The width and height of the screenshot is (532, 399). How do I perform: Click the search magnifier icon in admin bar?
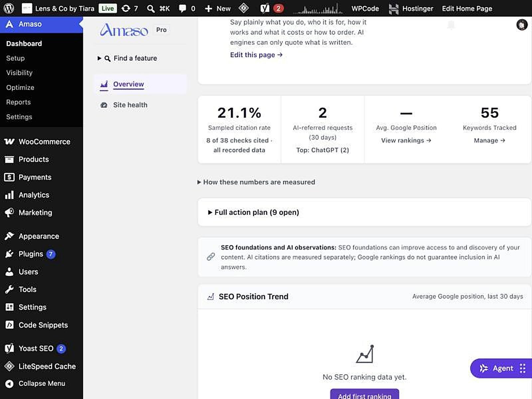[151, 9]
